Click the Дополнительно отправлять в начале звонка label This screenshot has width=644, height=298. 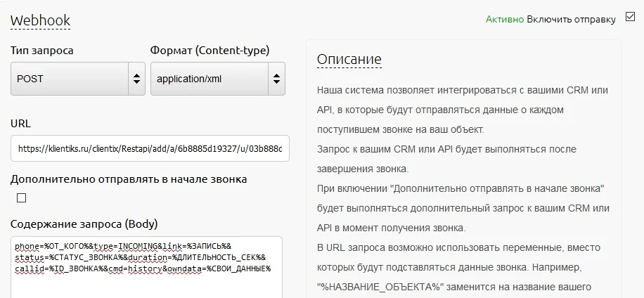[129, 179]
